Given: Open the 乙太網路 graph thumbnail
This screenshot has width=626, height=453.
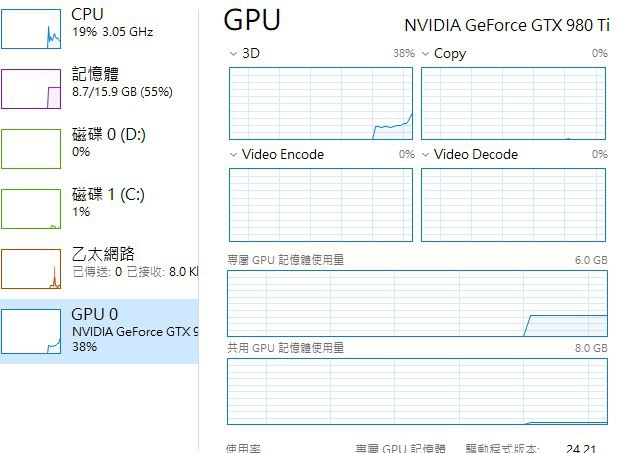Looking at the screenshot, I should [31, 269].
